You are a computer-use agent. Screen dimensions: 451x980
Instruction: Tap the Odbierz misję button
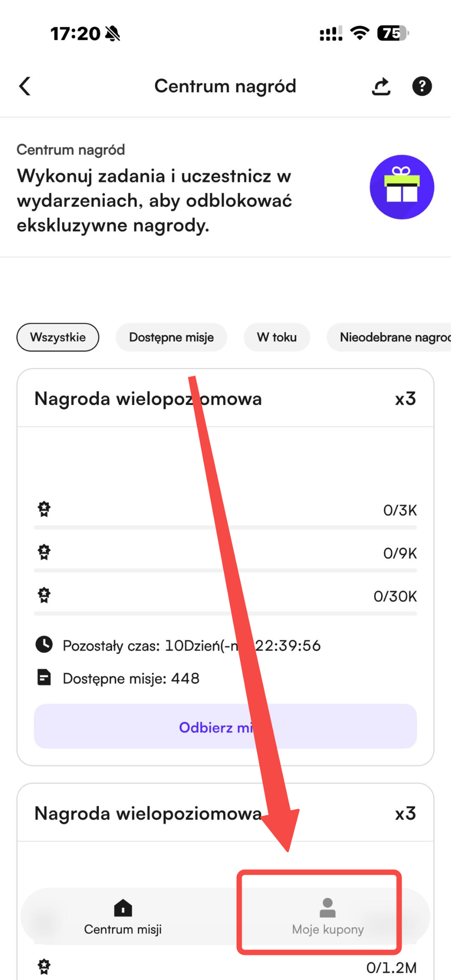(225, 726)
